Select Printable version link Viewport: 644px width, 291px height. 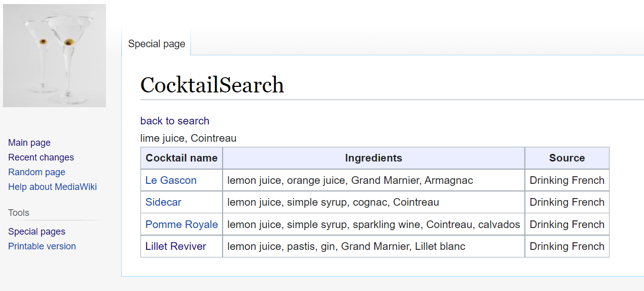(x=42, y=246)
